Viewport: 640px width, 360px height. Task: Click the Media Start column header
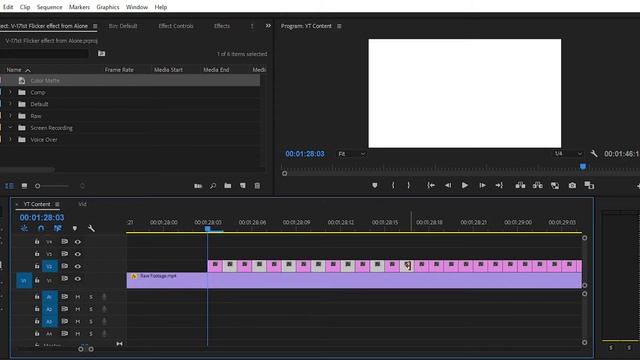pos(168,70)
